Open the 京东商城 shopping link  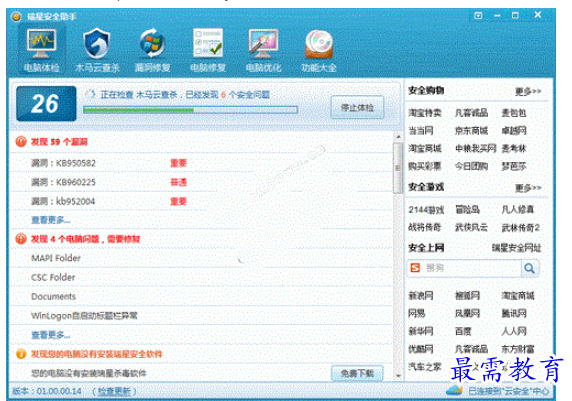[x=471, y=130]
